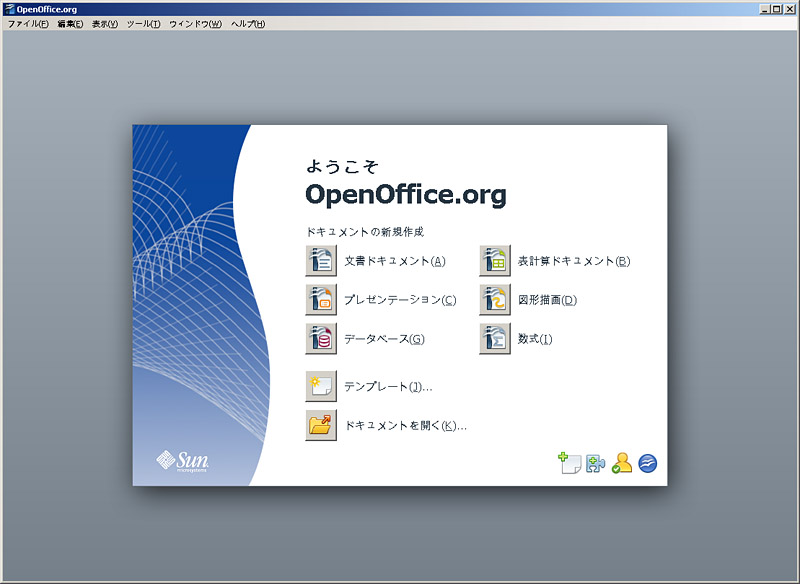Choose テンプレート(J)... label

tap(388, 387)
